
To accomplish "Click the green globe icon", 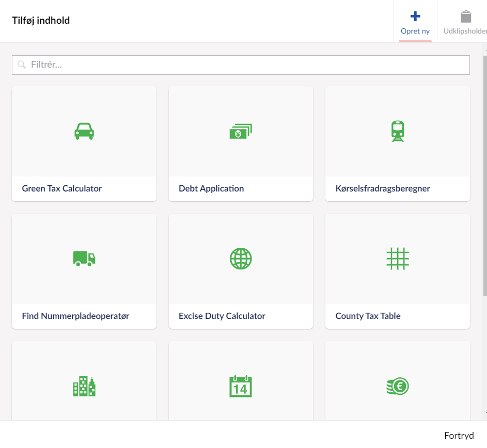I will coord(241,258).
